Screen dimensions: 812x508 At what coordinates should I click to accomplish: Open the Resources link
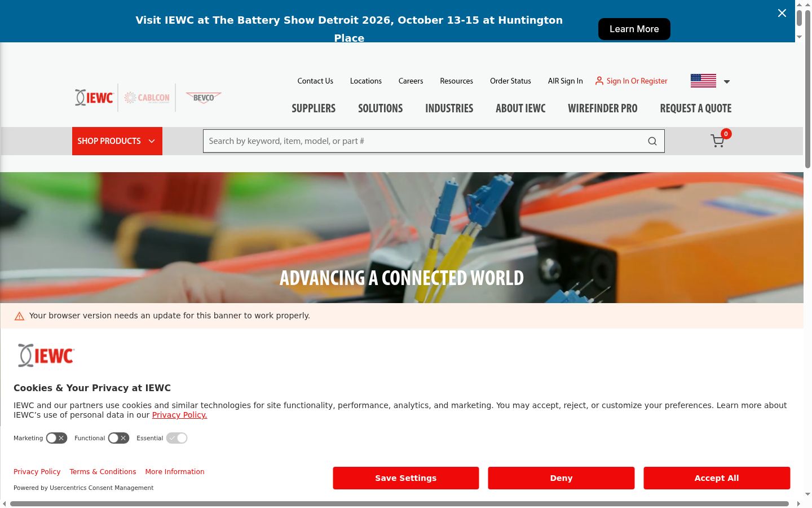[x=457, y=81]
